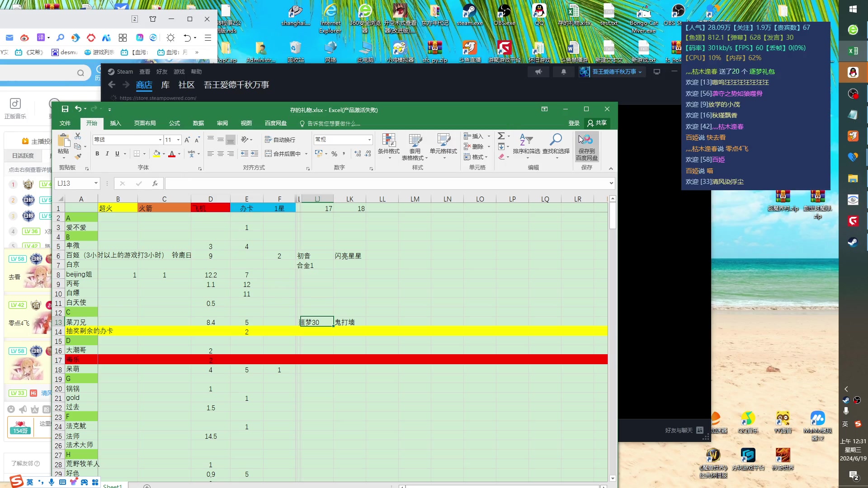Open the borders dropdown arrow

[x=144, y=154]
